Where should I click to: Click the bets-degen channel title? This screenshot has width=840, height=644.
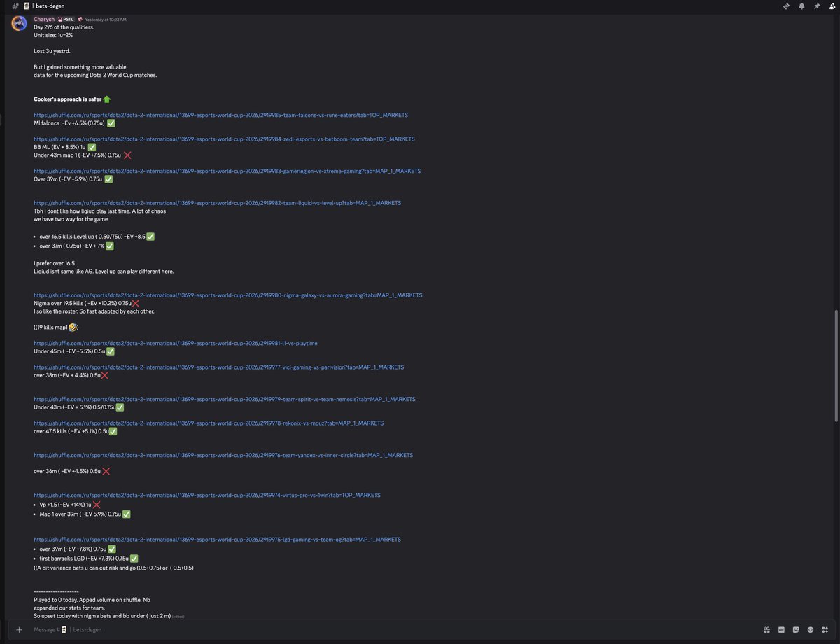click(50, 6)
